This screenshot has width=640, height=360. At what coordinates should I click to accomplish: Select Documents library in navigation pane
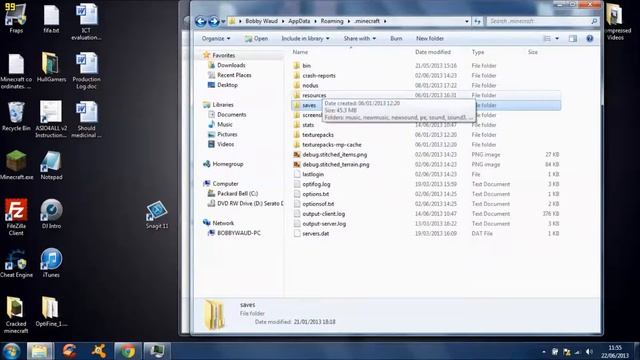pos(231,115)
